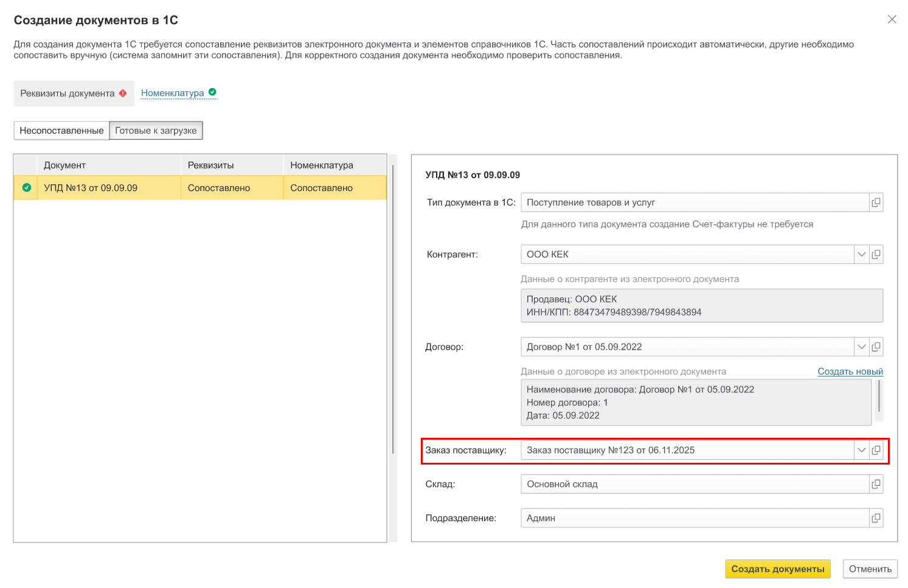Click the Отменить button
This screenshot has width=908, height=588.
pos(870,569)
